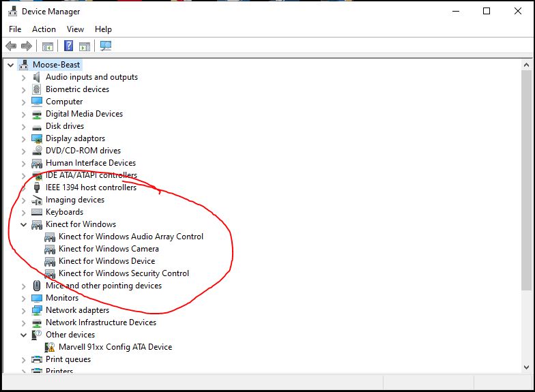This screenshot has height=392, width=535.
Task: Expand the Computer category
Action: point(23,102)
